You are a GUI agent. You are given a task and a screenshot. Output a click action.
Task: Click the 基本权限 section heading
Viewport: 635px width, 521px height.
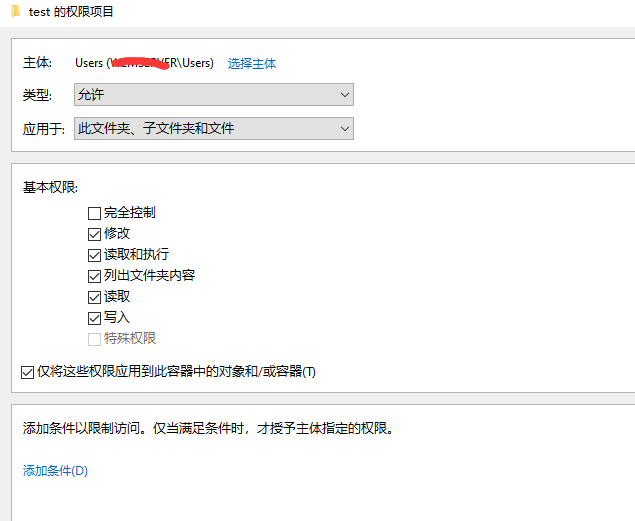click(x=50, y=187)
